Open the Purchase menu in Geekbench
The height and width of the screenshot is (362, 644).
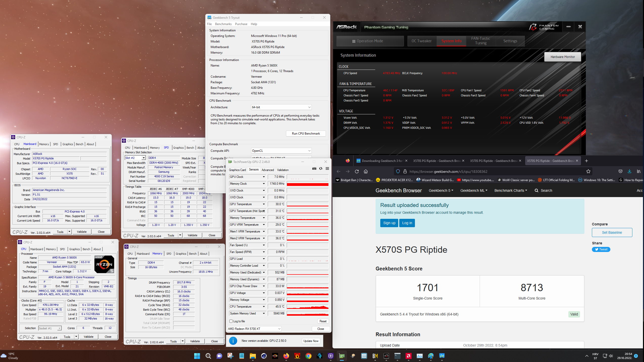coord(241,24)
